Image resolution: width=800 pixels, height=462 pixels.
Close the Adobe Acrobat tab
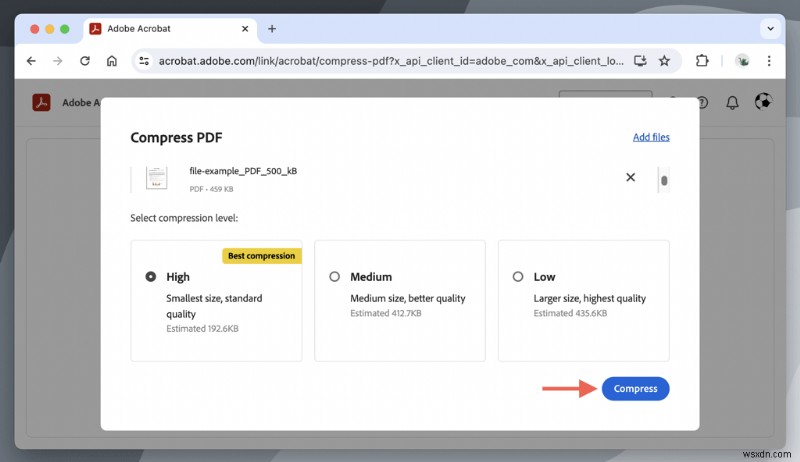point(245,29)
